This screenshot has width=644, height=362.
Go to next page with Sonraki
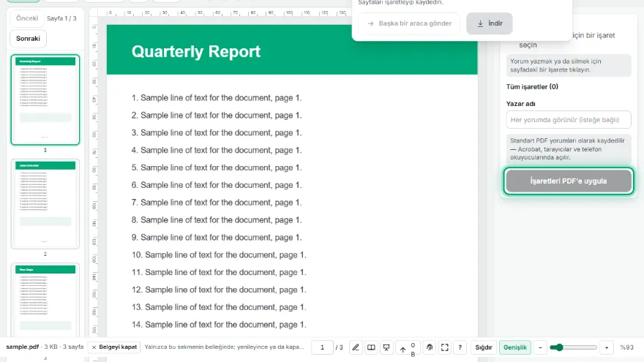pyautogui.click(x=28, y=39)
